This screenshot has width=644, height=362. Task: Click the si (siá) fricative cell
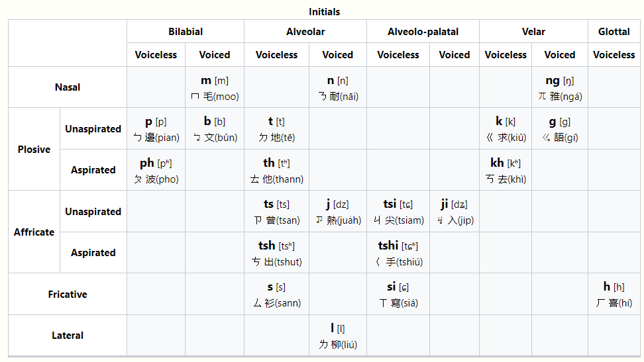(x=398, y=294)
